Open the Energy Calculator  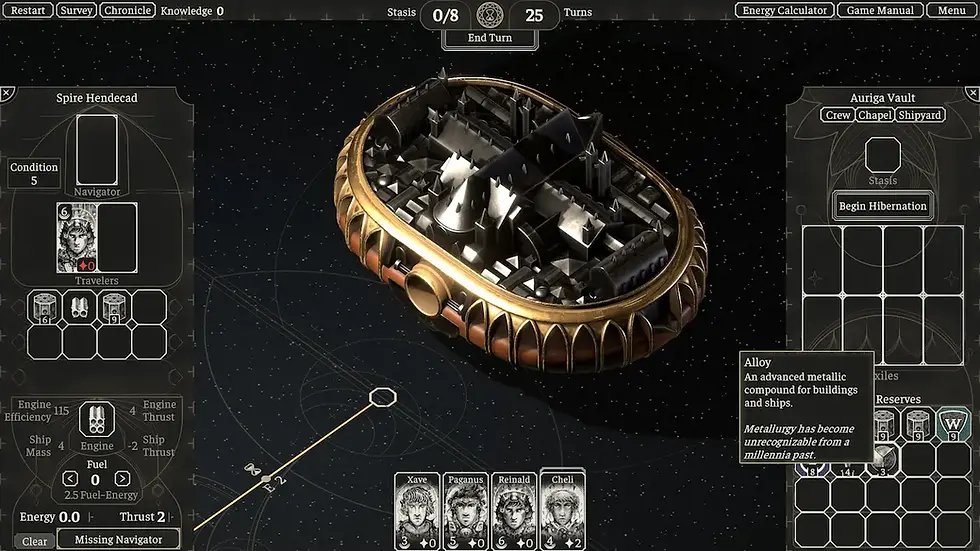click(x=784, y=10)
